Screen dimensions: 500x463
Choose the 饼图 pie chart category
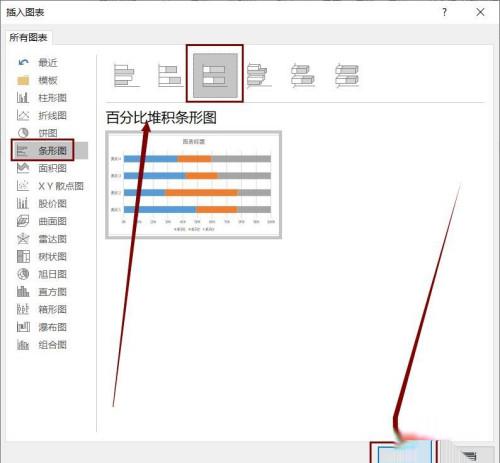click(x=38, y=133)
